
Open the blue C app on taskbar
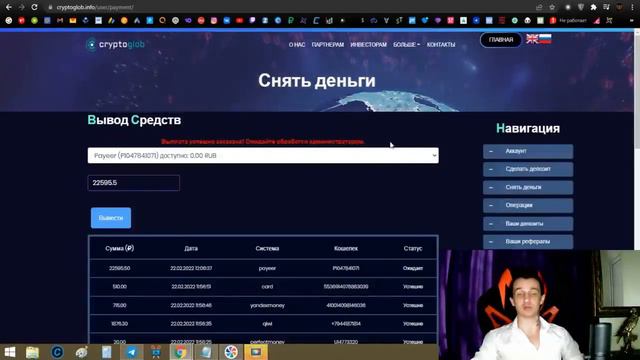click(x=57, y=352)
